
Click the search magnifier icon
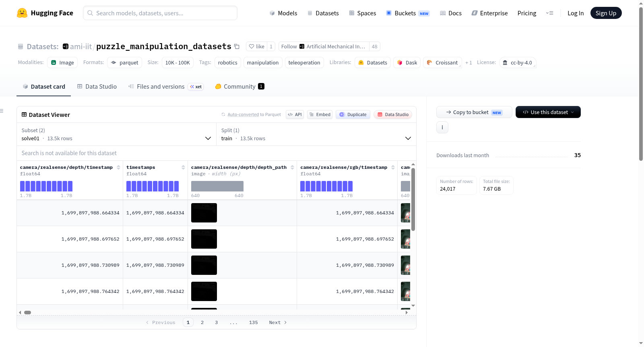(x=90, y=13)
